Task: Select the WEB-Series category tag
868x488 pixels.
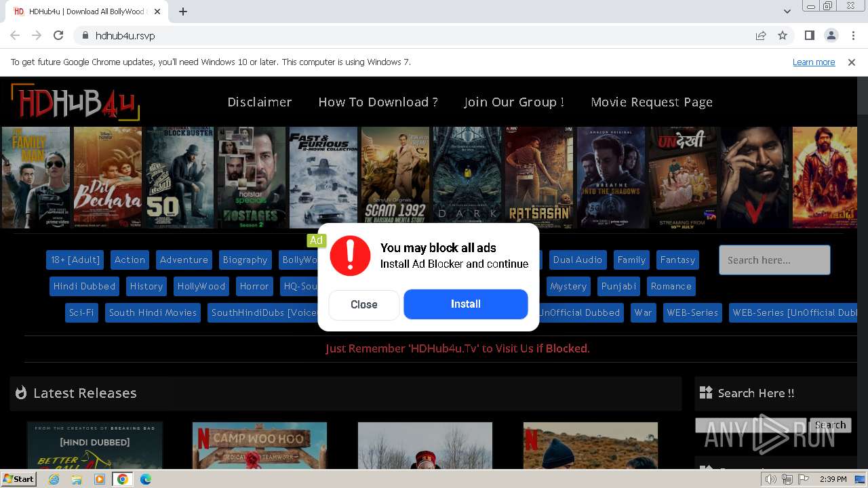Action: [692, 312]
